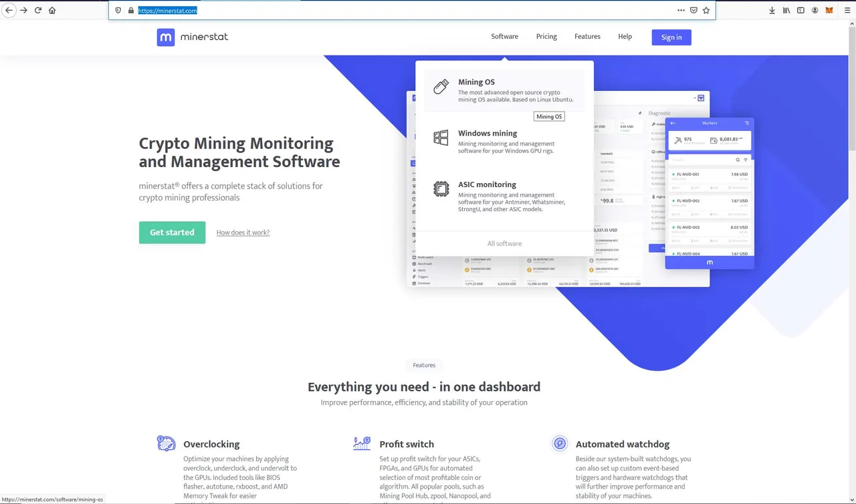Save page to Pocket icon
Viewport: 856px width, 504px height.
(693, 10)
